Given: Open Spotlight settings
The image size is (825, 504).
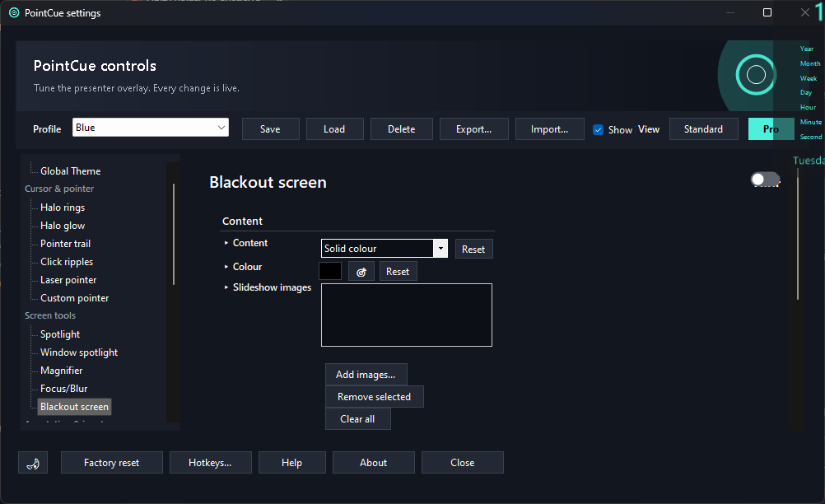Looking at the screenshot, I should point(60,334).
